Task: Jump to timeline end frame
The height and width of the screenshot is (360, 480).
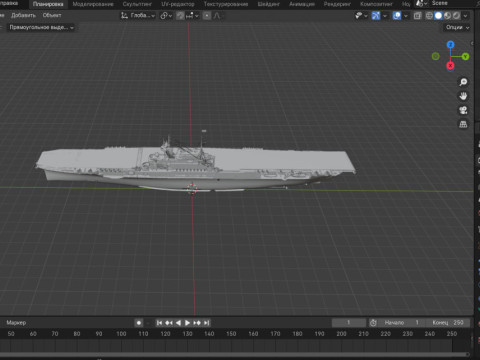Action: pyautogui.click(x=206, y=323)
